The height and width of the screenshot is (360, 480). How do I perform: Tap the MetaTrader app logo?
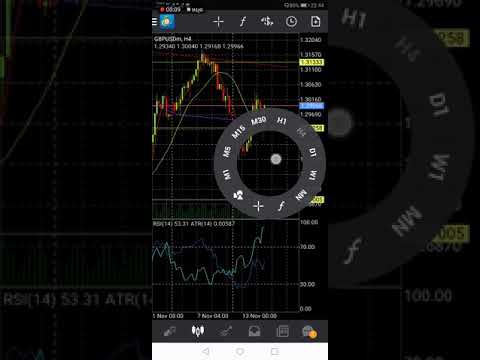coord(167,22)
